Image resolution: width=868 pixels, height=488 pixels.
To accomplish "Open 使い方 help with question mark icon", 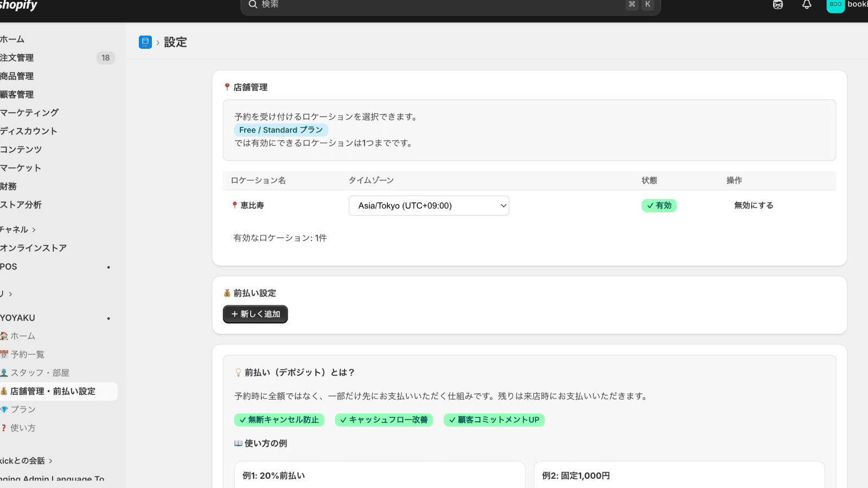I will click(22, 428).
